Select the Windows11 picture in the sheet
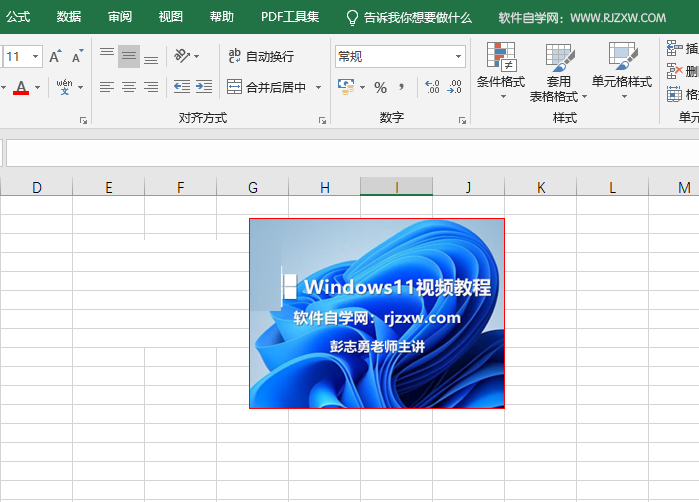 377,313
